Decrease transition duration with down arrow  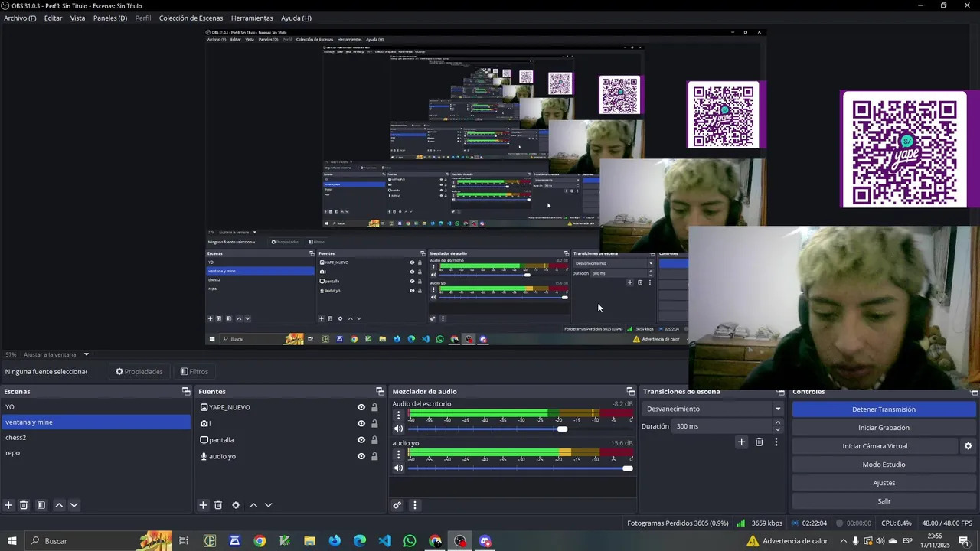[778, 429]
